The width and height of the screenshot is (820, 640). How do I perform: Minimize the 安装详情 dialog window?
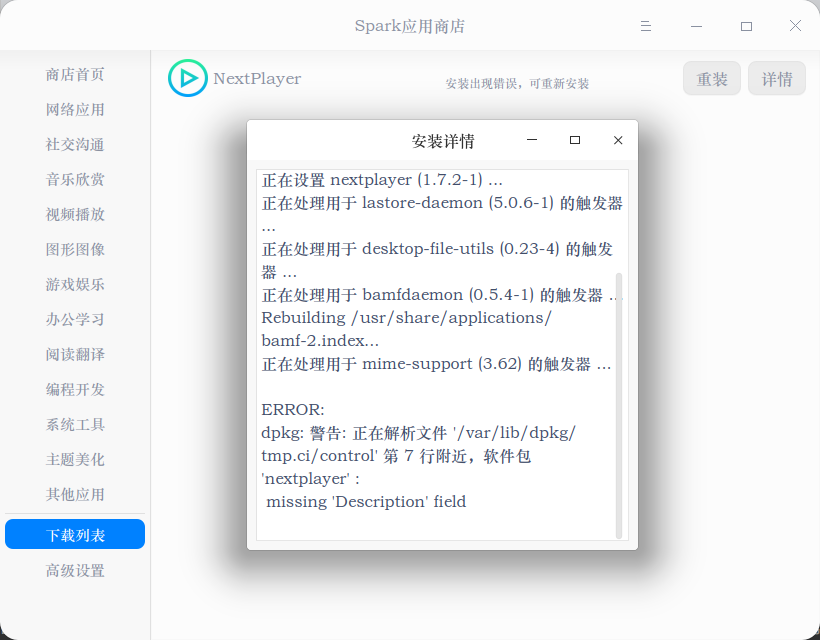pos(532,140)
